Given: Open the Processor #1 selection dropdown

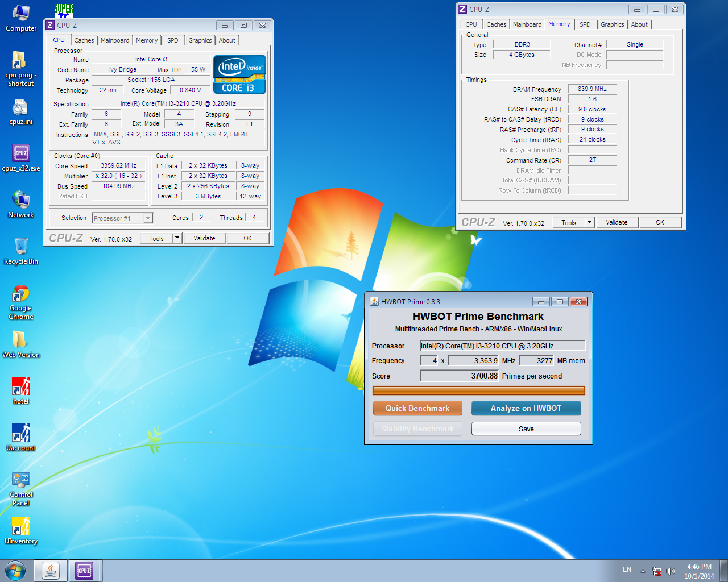Looking at the screenshot, I should 122,218.
